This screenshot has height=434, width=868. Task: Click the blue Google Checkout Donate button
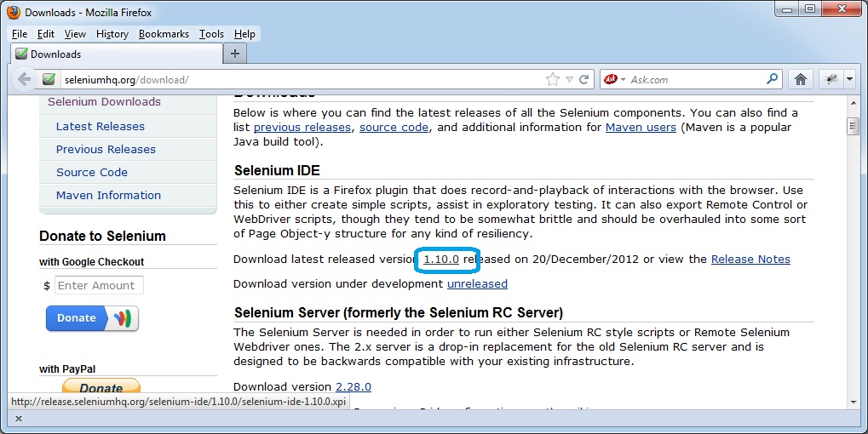click(92, 318)
